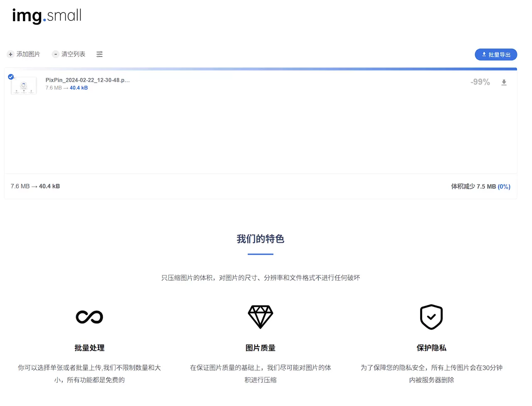Viewport: 532px width, 406px height.
Task: Expand compression options from the filter icon
Action: coord(99,54)
